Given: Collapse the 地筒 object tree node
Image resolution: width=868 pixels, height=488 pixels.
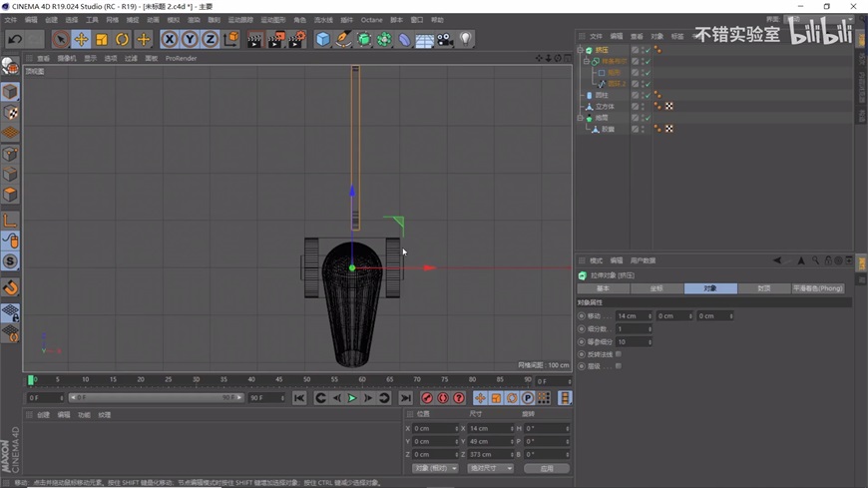Looking at the screenshot, I should tap(581, 118).
